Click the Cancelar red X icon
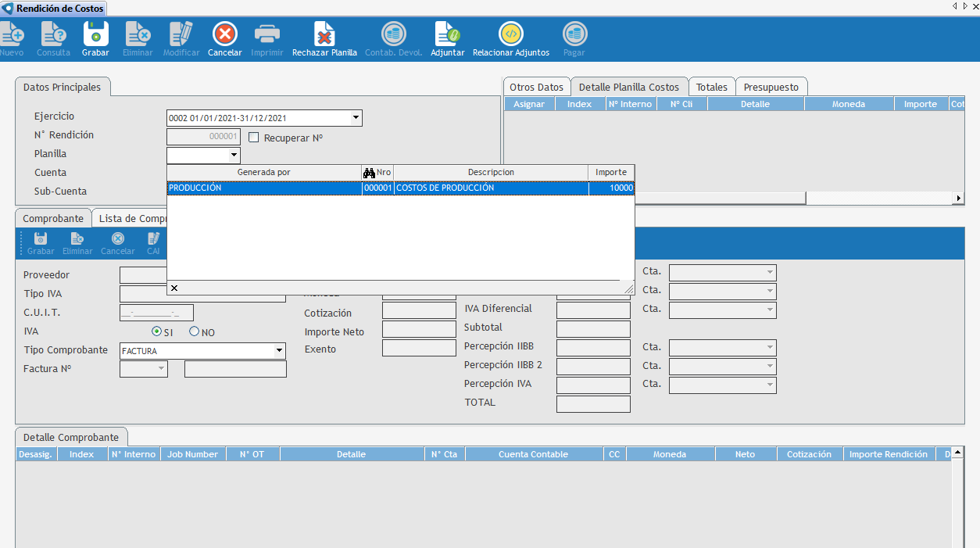980x548 pixels. click(x=224, y=34)
